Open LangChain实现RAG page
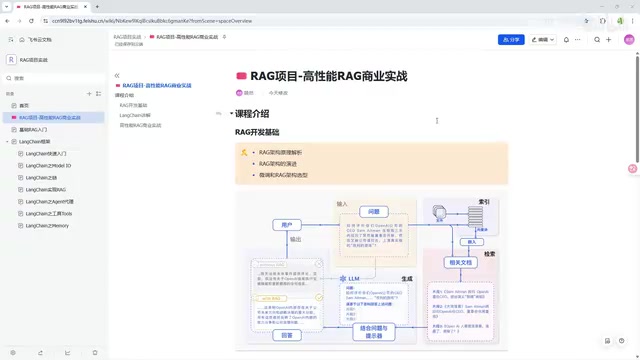 click(45, 189)
